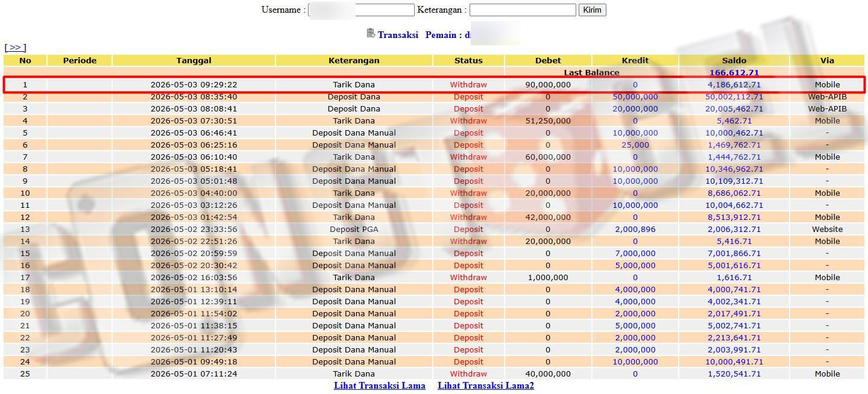Click the credit amount 50,000,000

point(635,96)
